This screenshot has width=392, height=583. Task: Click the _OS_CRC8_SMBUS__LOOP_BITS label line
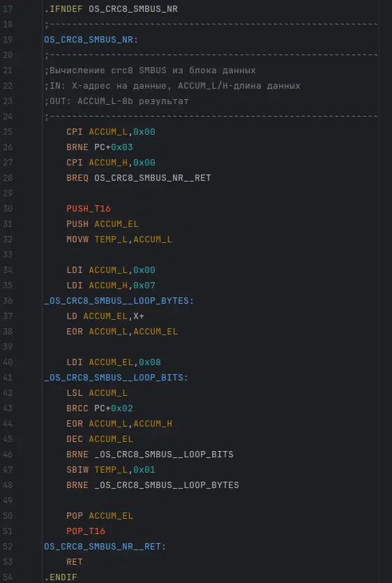click(116, 378)
